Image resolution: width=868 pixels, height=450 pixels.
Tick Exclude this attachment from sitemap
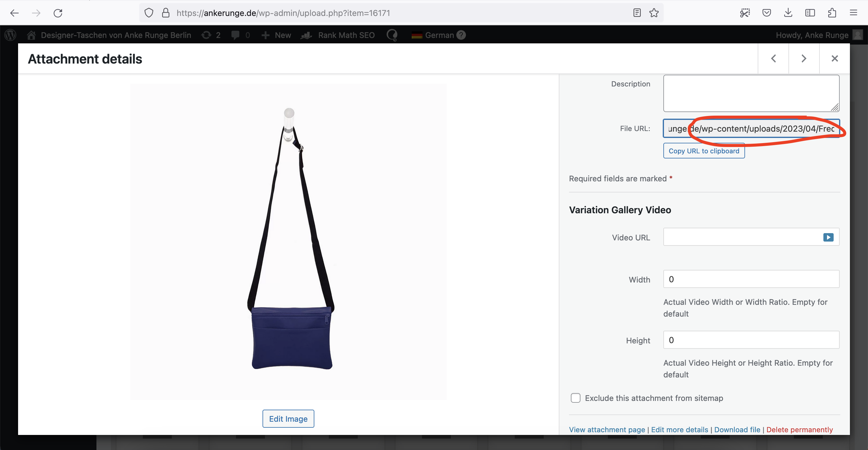click(576, 398)
